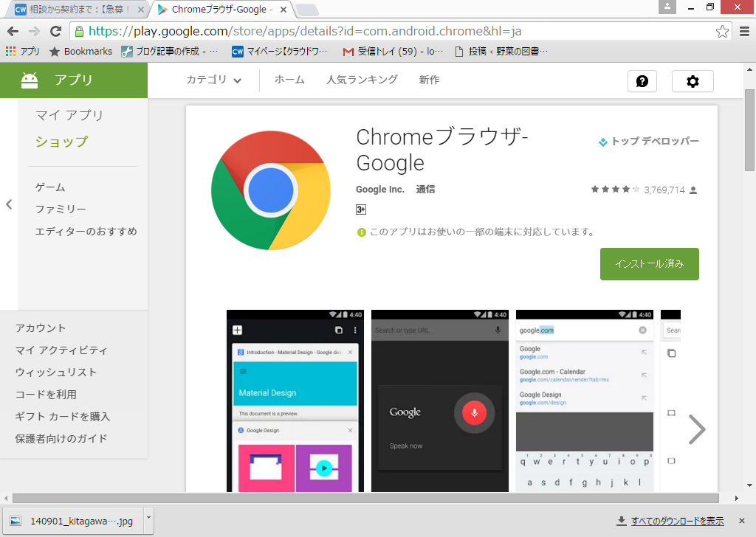
Task: Click Google Inc. developer link
Action: (x=380, y=190)
